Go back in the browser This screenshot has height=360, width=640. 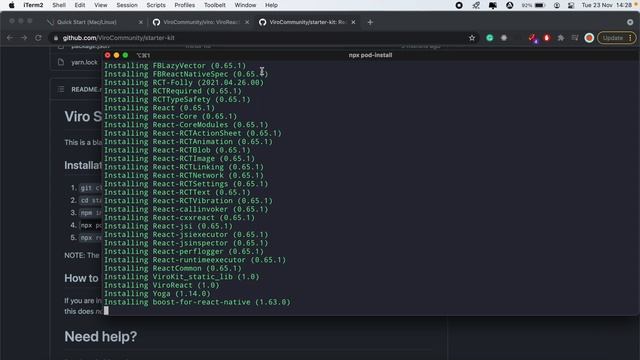point(10,38)
